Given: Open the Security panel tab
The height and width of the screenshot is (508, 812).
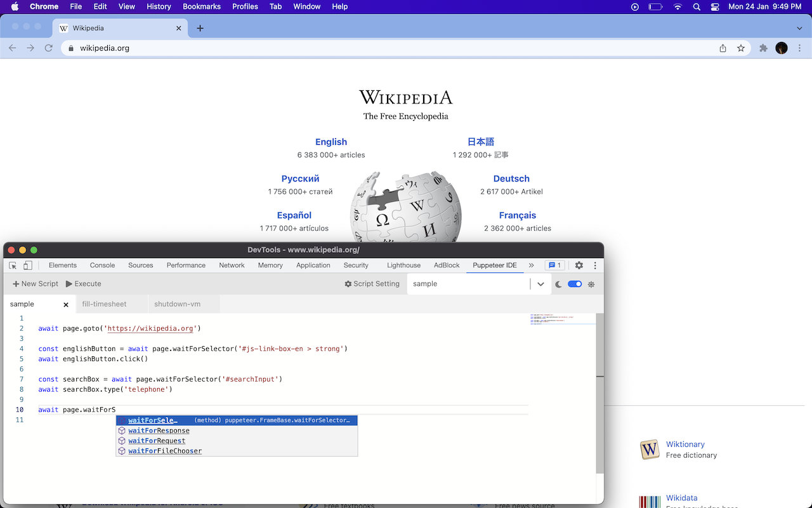Looking at the screenshot, I should pyautogui.click(x=356, y=265).
